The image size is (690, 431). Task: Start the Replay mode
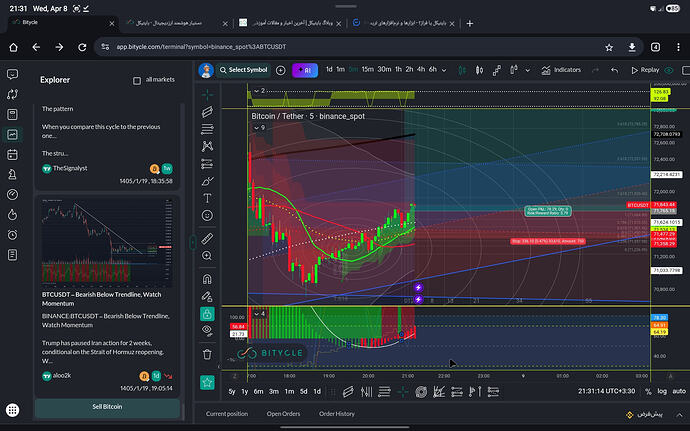pos(645,70)
